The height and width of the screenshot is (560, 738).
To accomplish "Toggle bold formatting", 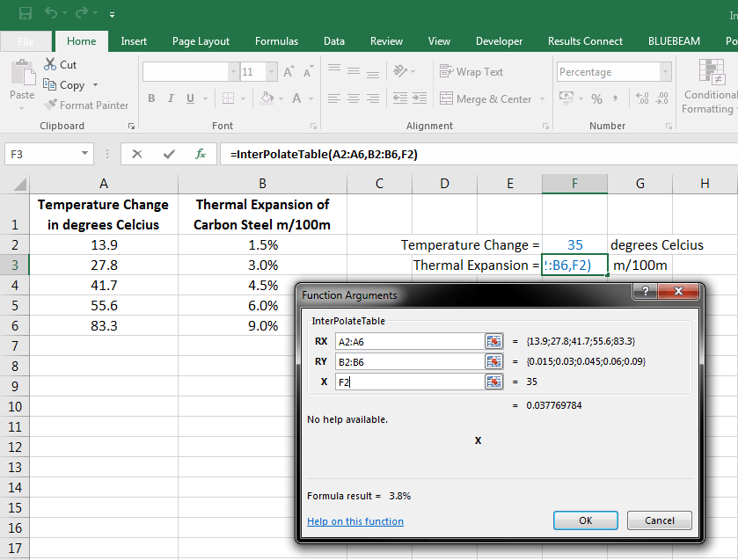I will [x=151, y=98].
